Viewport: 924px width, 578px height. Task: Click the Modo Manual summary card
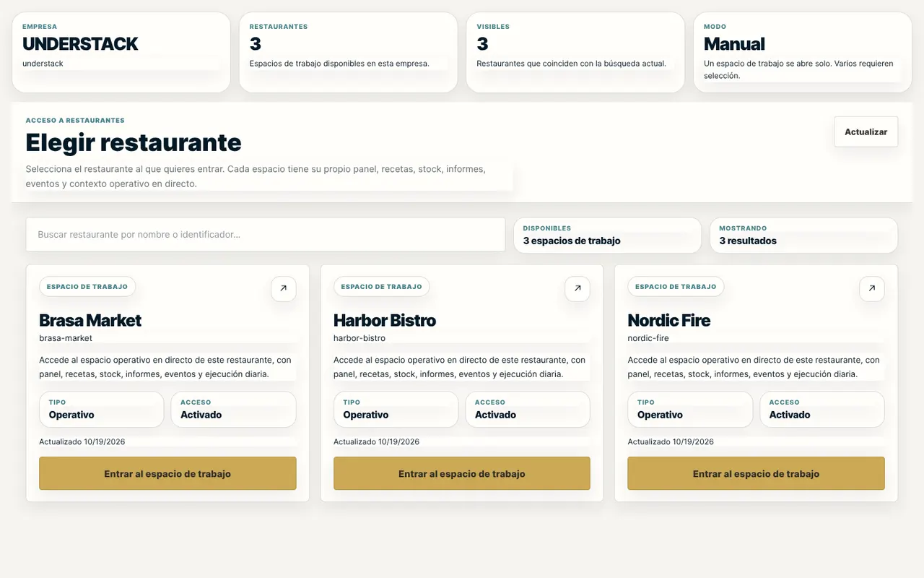pyautogui.click(x=803, y=52)
